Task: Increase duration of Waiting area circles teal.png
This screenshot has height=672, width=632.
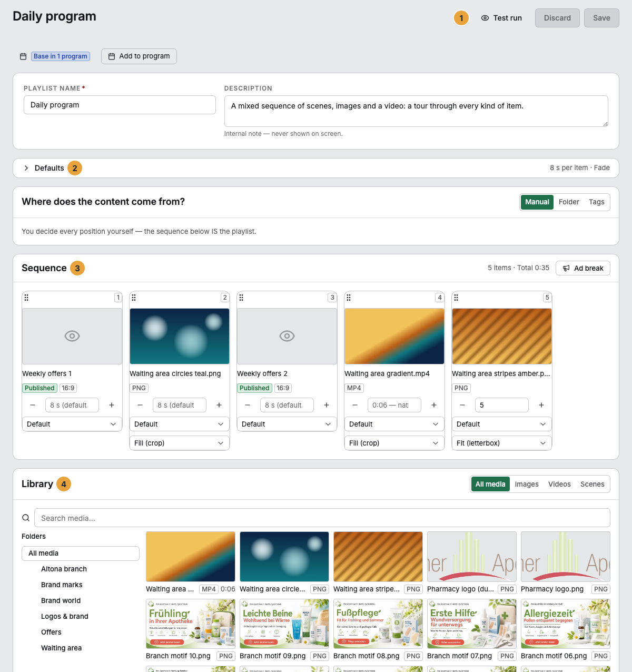Action: [x=219, y=405]
